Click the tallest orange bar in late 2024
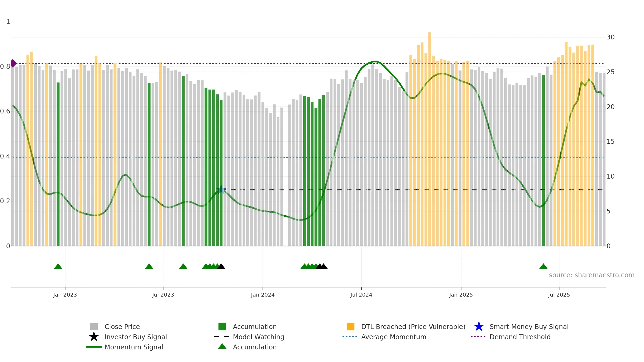The width and height of the screenshot is (644, 362). click(x=430, y=139)
